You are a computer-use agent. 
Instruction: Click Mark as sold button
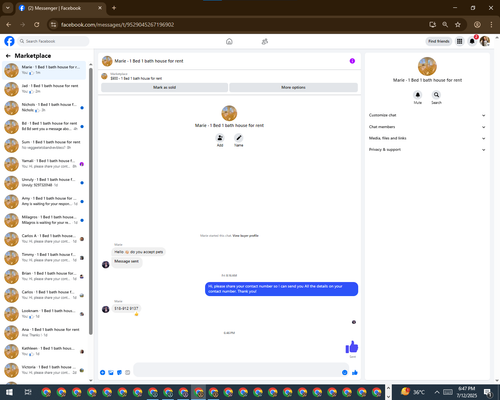pos(164,87)
